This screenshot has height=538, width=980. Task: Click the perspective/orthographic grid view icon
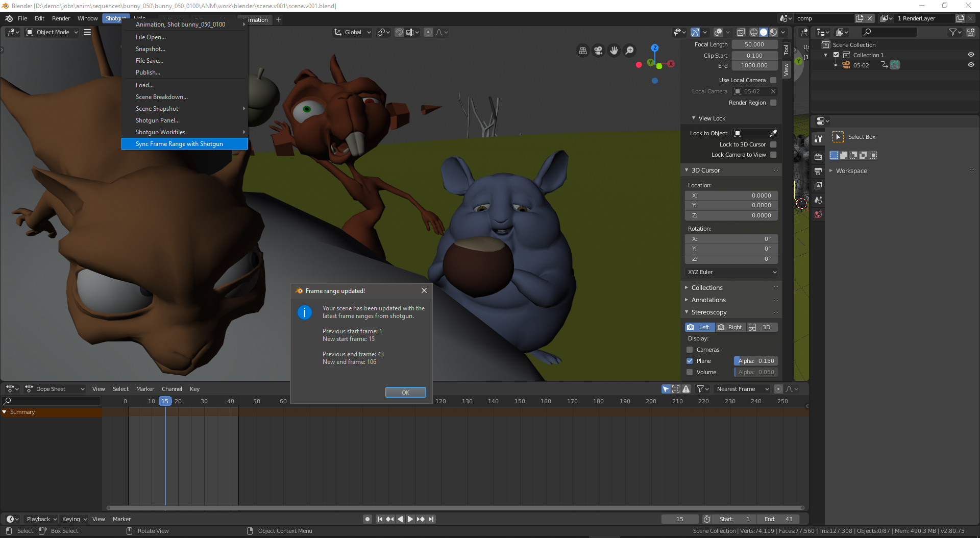[582, 51]
